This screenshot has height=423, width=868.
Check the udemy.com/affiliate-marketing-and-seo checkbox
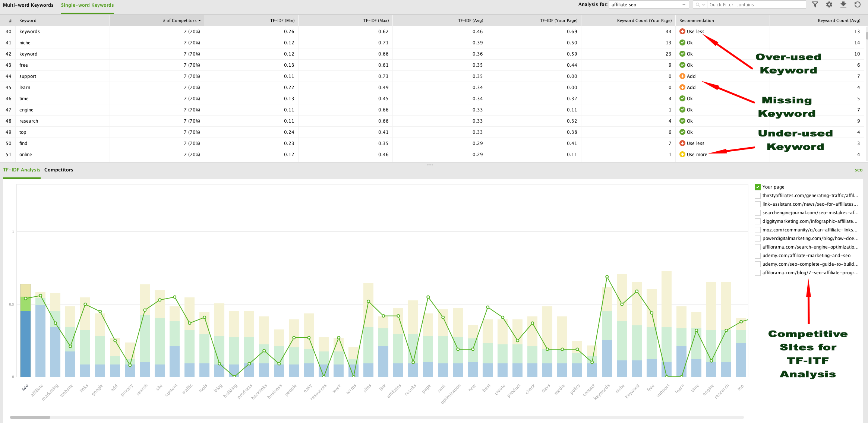point(758,256)
